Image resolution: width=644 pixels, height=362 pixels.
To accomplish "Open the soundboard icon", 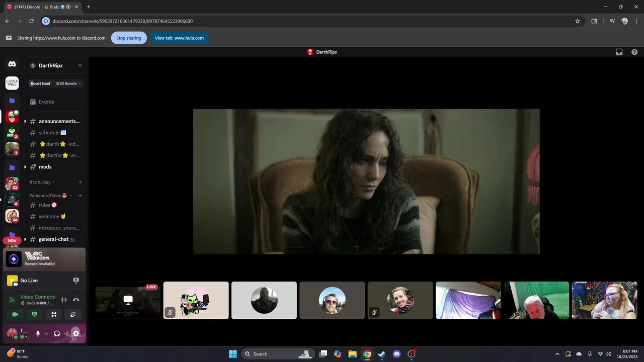I will 73,314.
